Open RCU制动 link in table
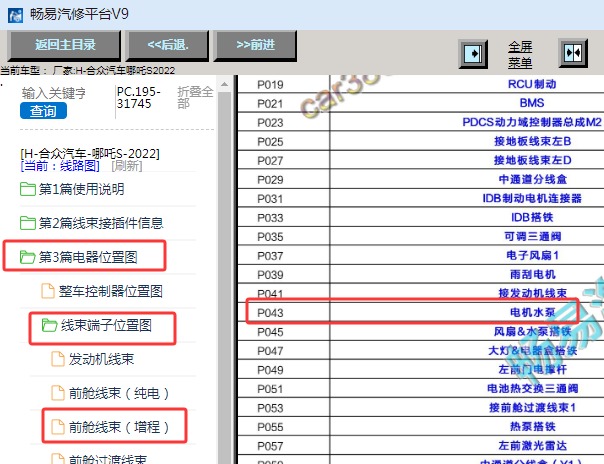Screen dimensions: 604x464 click(x=532, y=84)
